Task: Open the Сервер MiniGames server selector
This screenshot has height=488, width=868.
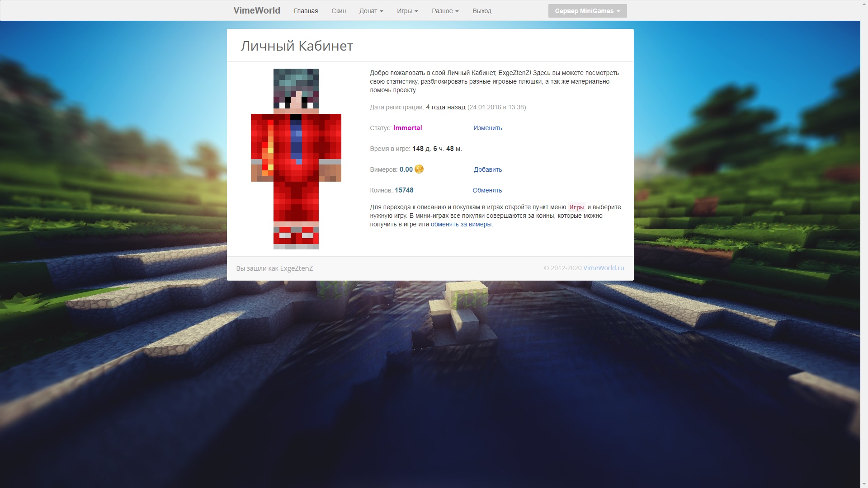Action: [x=587, y=11]
